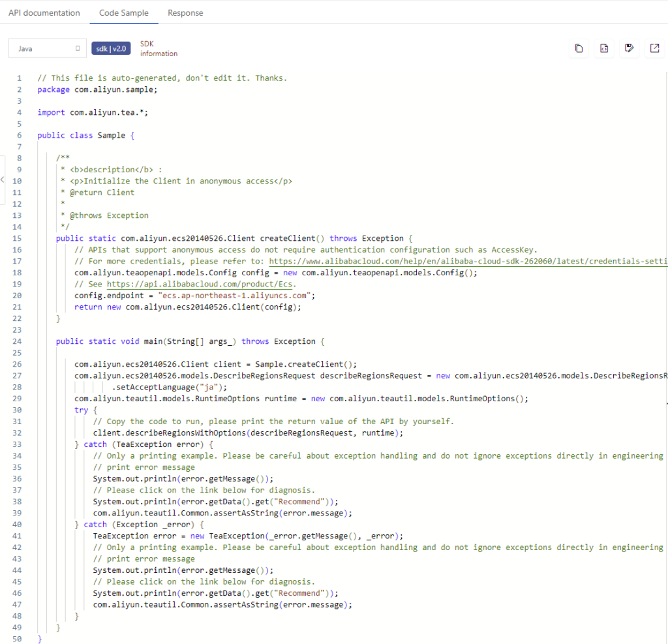Click the code file download icon
The height and width of the screenshot is (644, 668).
coord(604,48)
